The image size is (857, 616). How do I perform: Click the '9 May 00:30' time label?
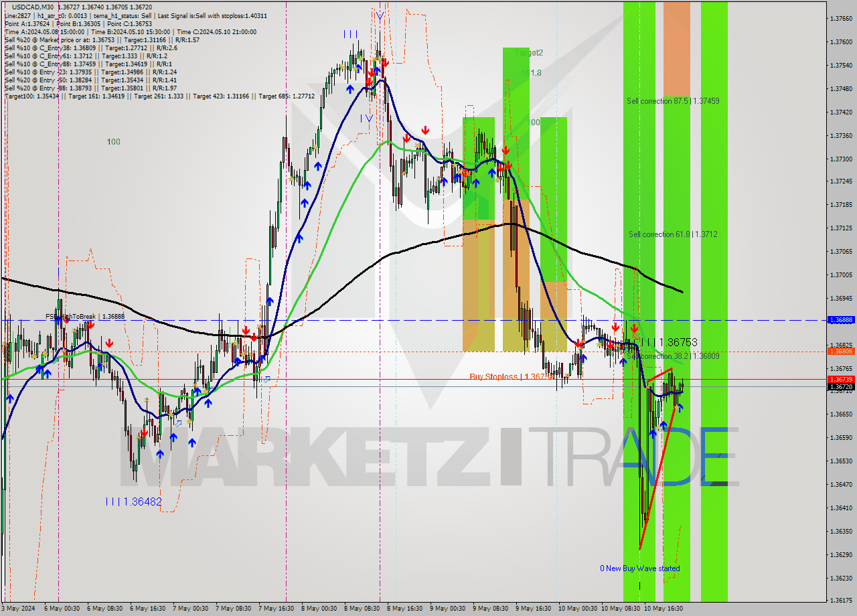click(447, 609)
